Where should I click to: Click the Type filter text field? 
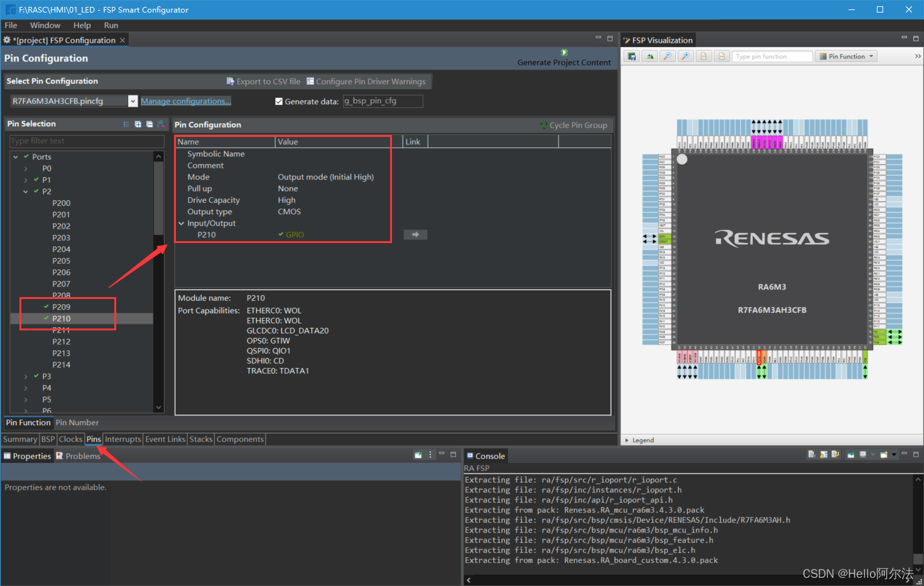pyautogui.click(x=87, y=141)
